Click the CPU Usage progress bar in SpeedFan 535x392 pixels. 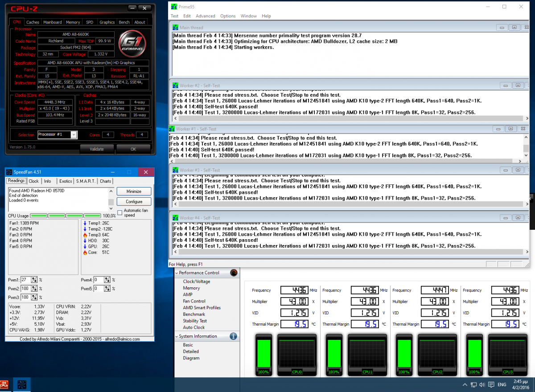(x=66, y=216)
